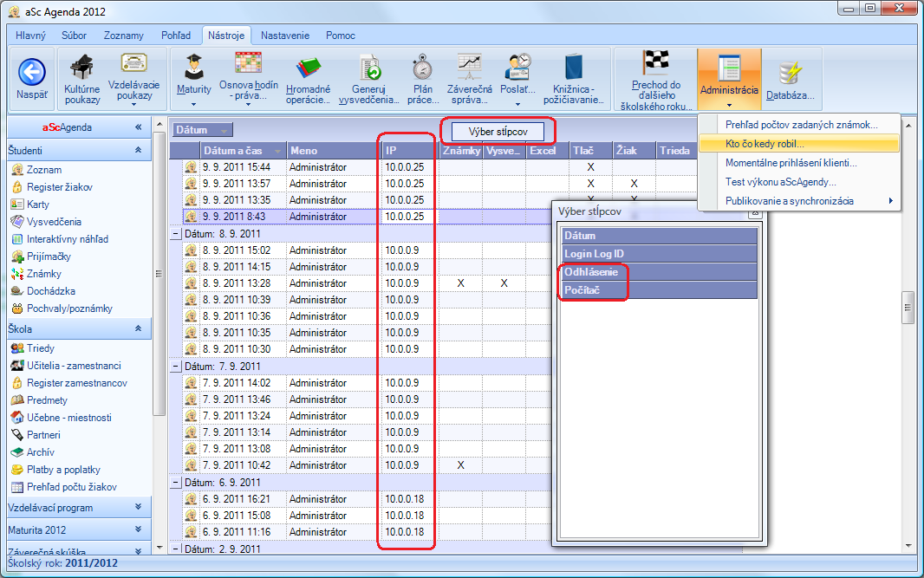Collapse the Škola sidebar section

pyautogui.click(x=139, y=328)
